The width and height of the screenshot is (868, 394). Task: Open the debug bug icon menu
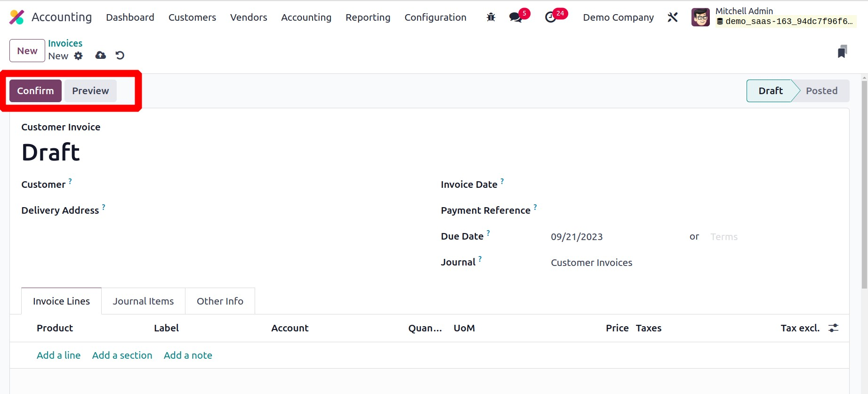491,17
